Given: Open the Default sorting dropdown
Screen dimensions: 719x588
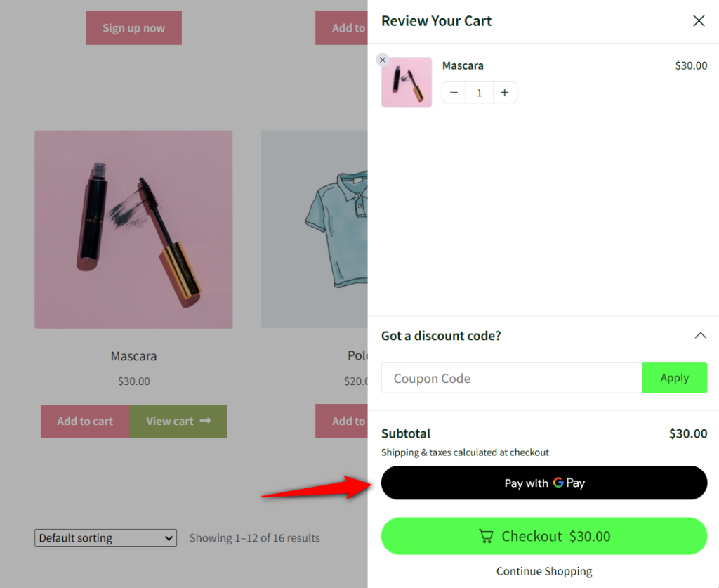Looking at the screenshot, I should [x=105, y=537].
